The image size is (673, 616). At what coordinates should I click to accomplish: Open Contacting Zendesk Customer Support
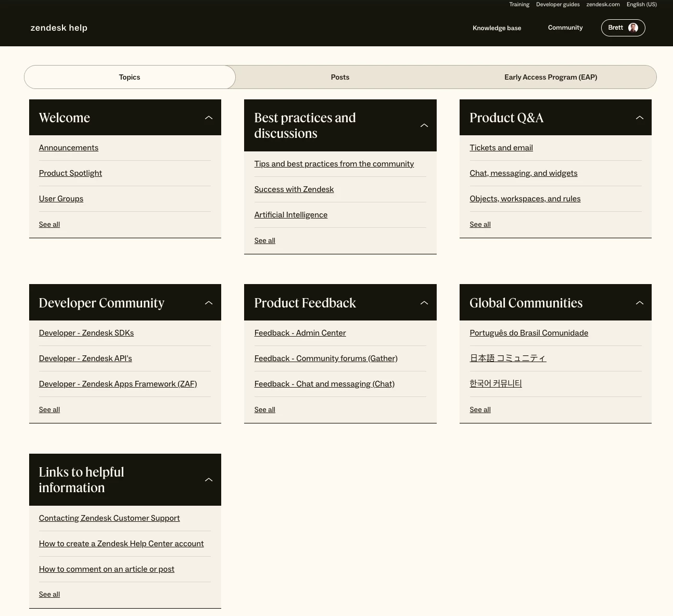[109, 518]
